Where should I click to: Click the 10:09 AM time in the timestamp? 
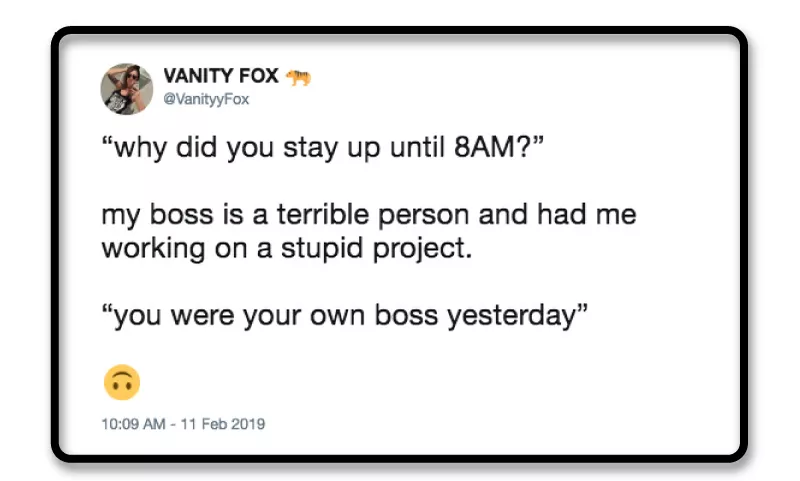[x=133, y=423]
